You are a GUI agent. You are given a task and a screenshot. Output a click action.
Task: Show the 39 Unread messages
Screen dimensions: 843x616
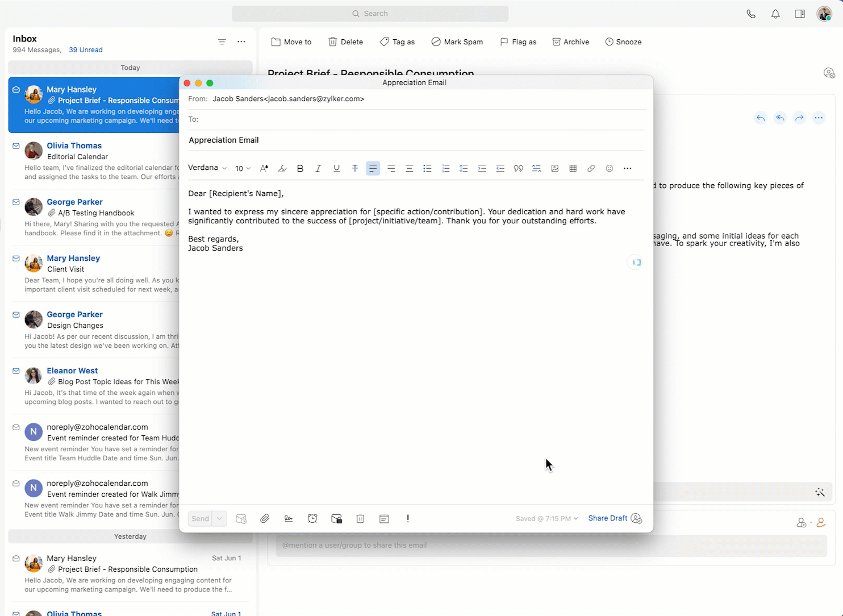(x=86, y=50)
